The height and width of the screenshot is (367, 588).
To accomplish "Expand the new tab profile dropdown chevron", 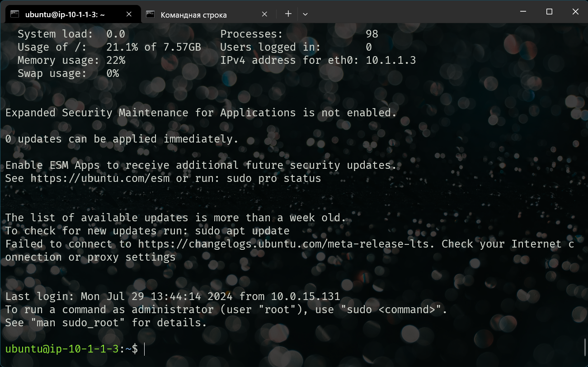I will [x=305, y=14].
